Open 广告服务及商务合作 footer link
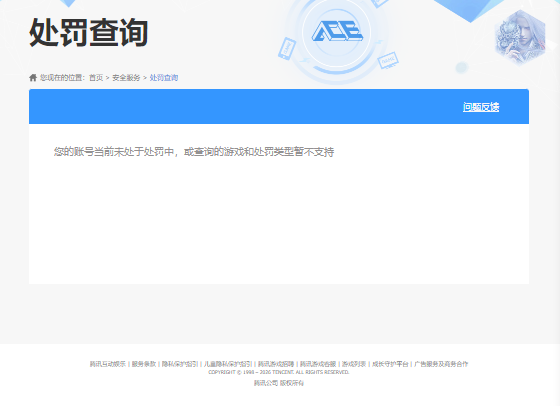This screenshot has height=406, width=560. (441, 364)
